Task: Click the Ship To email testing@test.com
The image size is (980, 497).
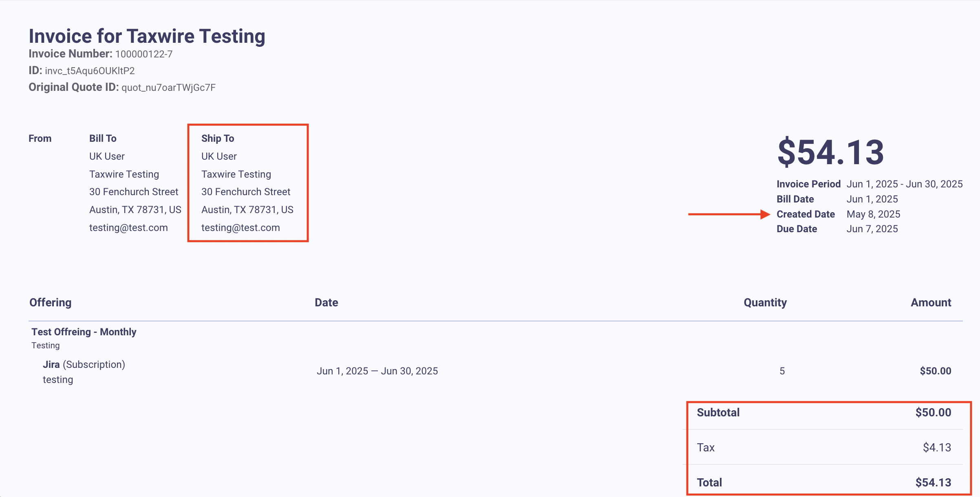Action: [x=241, y=228]
